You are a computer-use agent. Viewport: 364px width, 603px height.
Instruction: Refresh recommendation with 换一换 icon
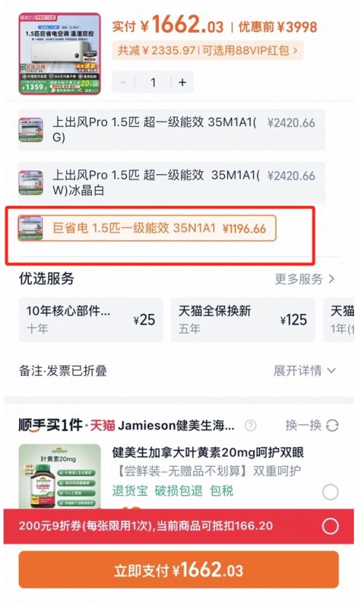tap(332, 425)
